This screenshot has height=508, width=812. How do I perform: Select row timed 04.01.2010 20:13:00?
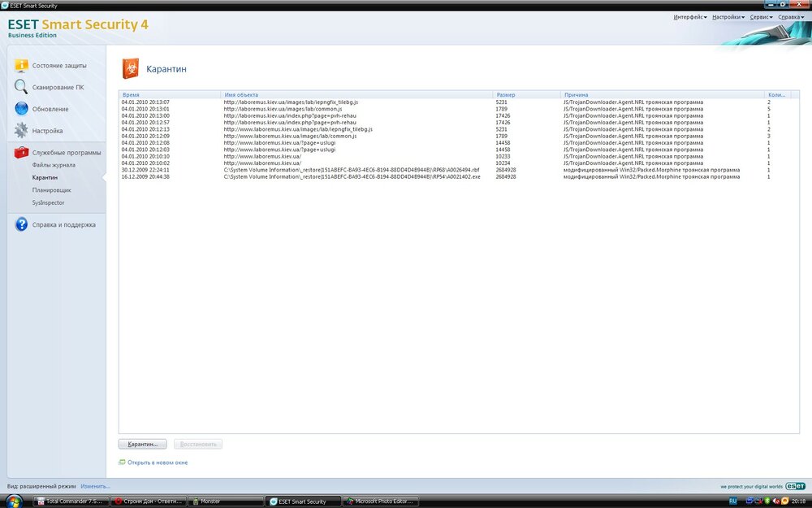tap(459, 115)
